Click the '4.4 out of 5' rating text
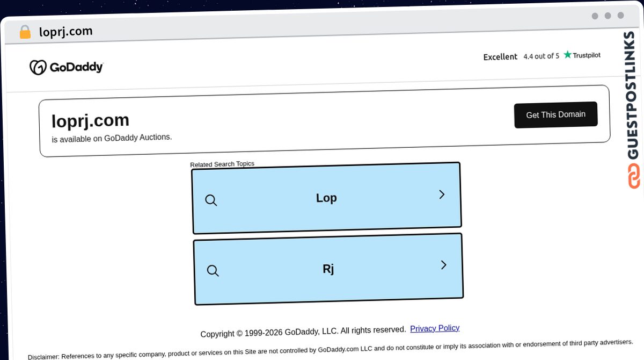Viewport: 644px width, 360px height. coord(541,56)
